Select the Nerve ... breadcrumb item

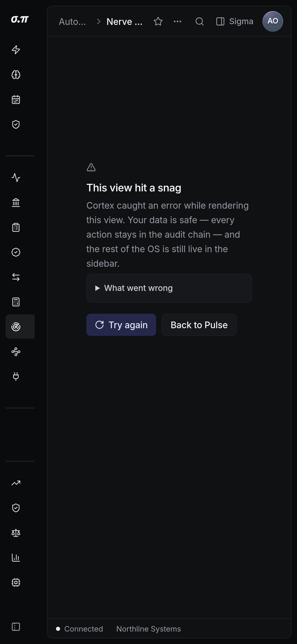125,21
